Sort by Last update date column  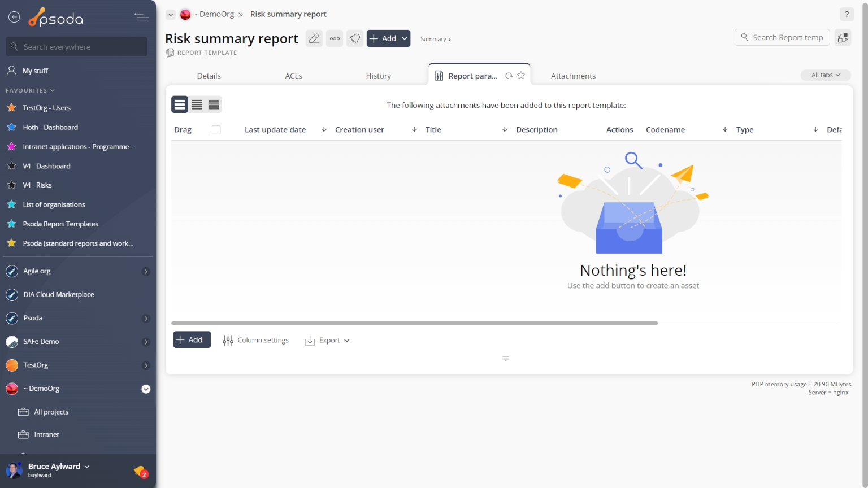(x=324, y=129)
